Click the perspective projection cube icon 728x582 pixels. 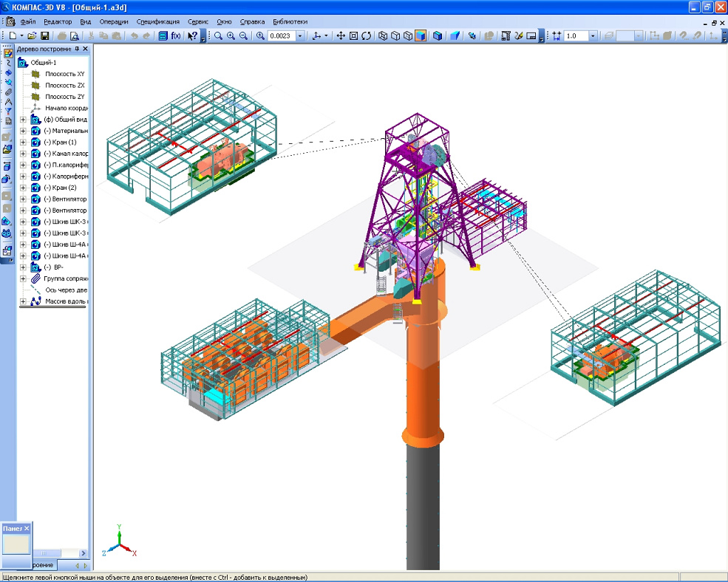click(456, 35)
